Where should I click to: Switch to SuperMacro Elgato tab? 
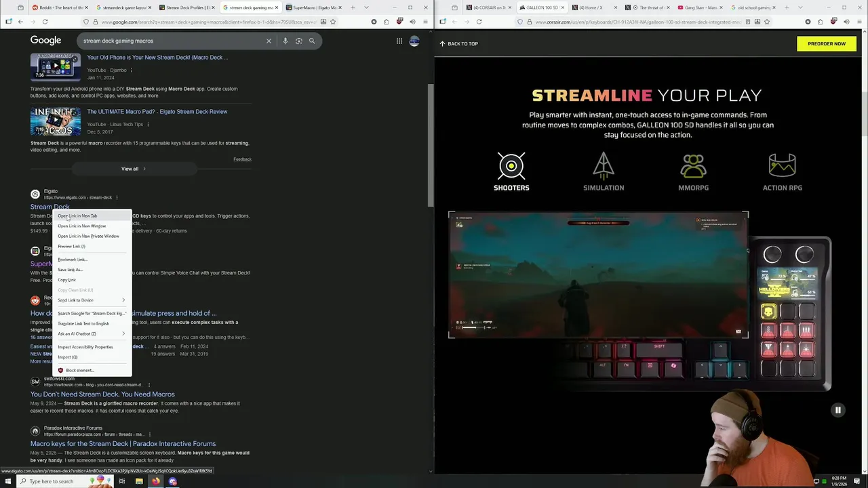(x=315, y=7)
